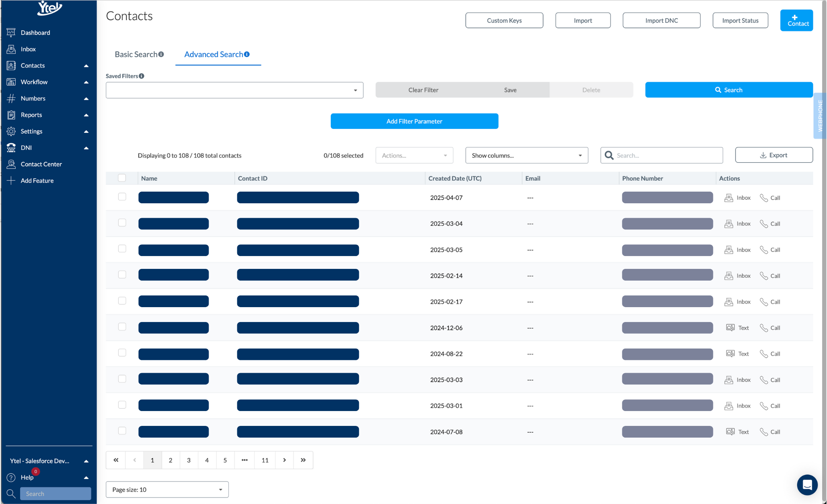Click Basic Search info icon

[161, 54]
